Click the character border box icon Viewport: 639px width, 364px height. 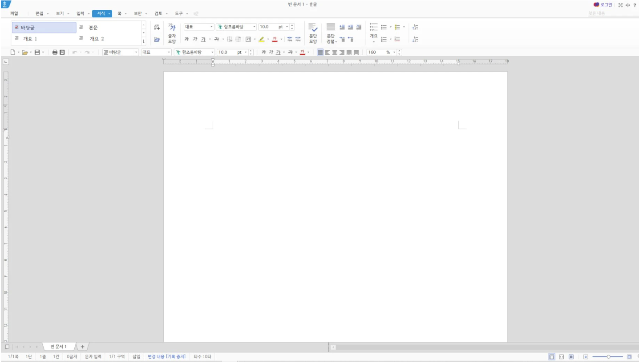tap(248, 39)
